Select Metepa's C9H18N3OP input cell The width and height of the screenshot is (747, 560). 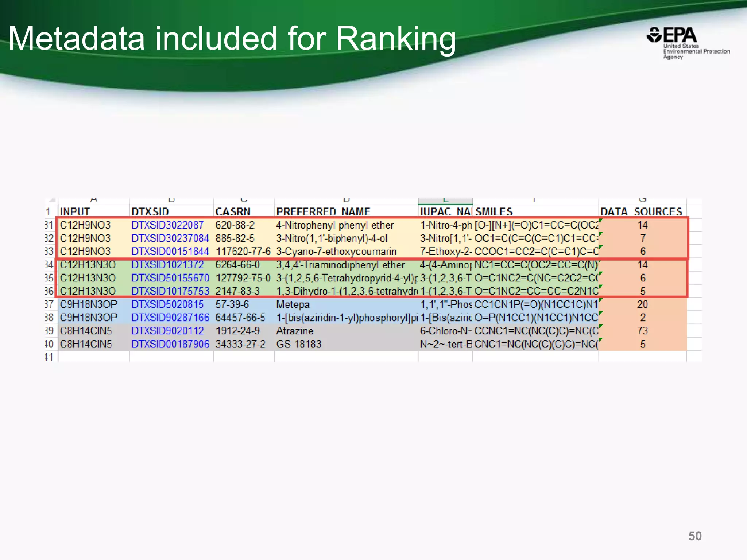94,304
